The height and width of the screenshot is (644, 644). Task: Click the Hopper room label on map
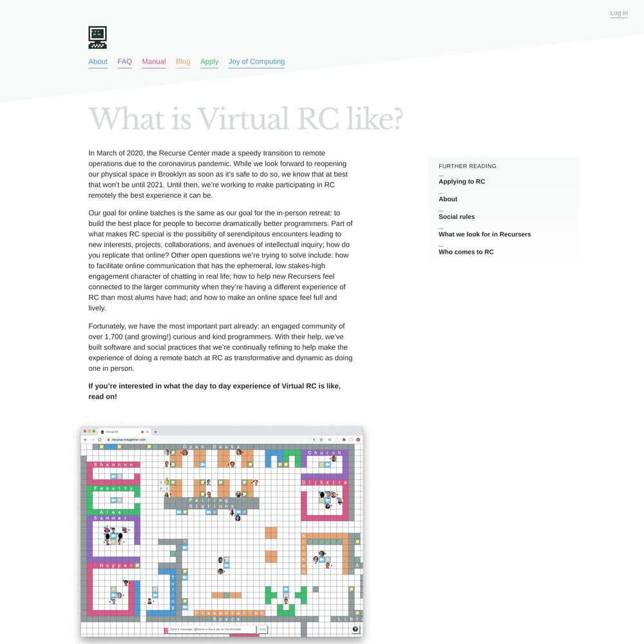[116, 565]
